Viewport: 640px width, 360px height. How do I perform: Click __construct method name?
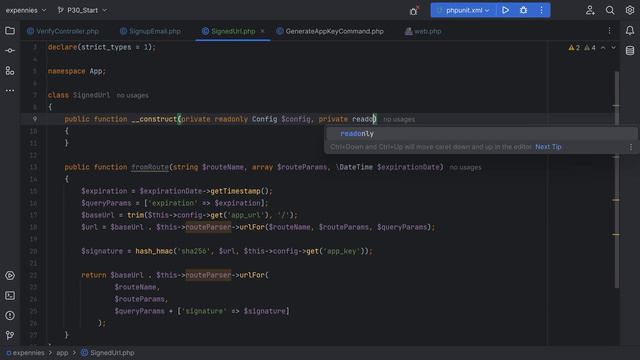tap(154, 119)
